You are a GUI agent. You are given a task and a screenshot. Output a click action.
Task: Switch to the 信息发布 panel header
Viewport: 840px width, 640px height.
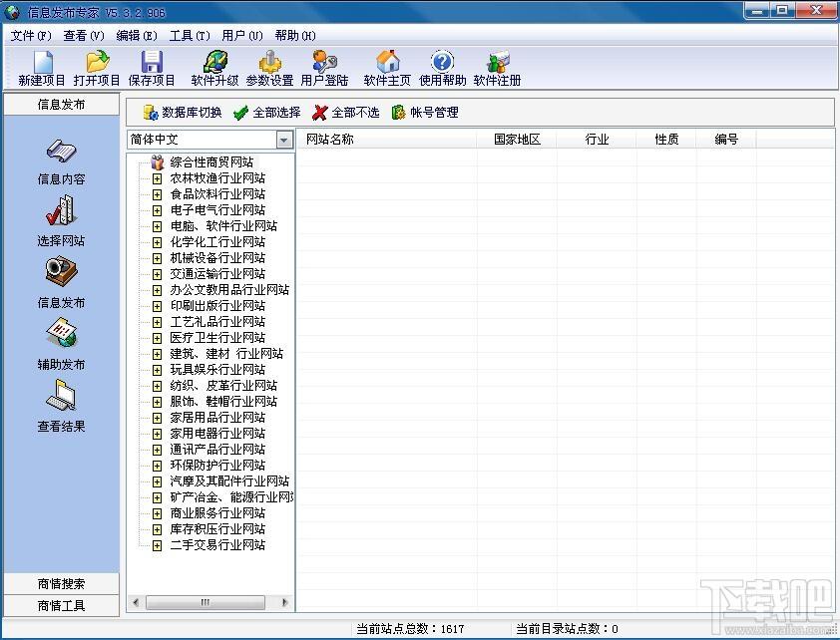point(61,105)
